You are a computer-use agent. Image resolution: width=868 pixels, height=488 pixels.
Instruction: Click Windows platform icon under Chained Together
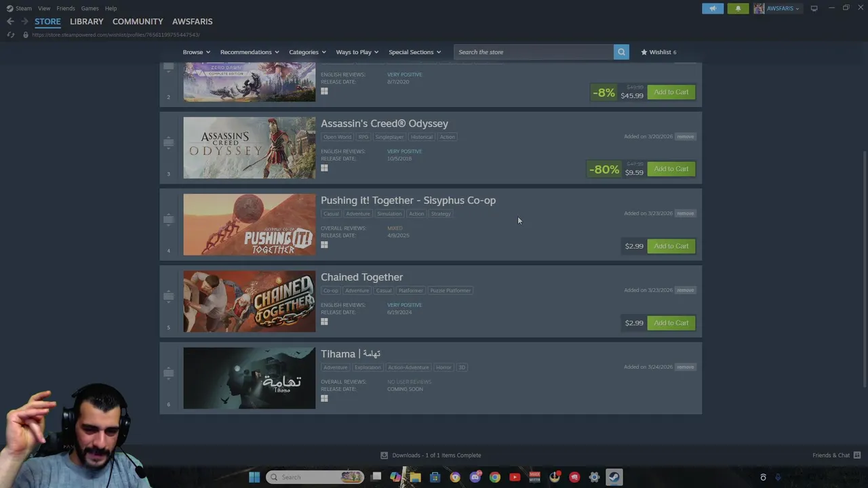324,322
